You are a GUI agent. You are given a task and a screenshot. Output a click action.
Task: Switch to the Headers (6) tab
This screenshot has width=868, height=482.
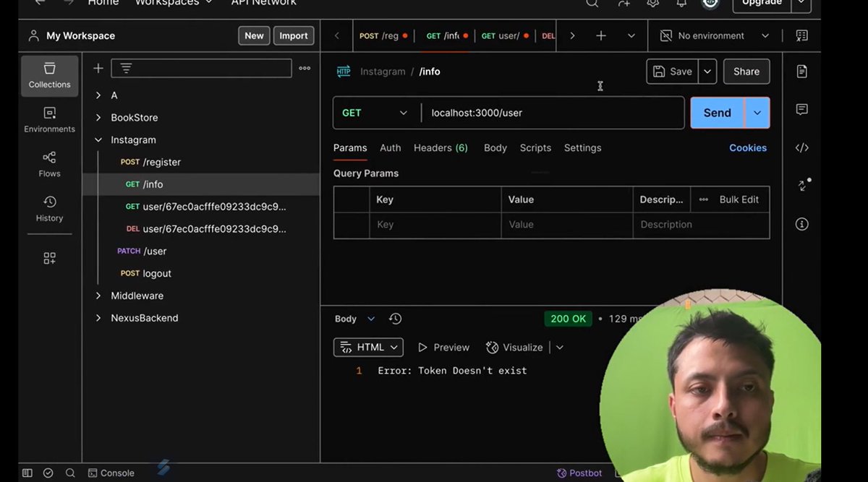point(441,147)
